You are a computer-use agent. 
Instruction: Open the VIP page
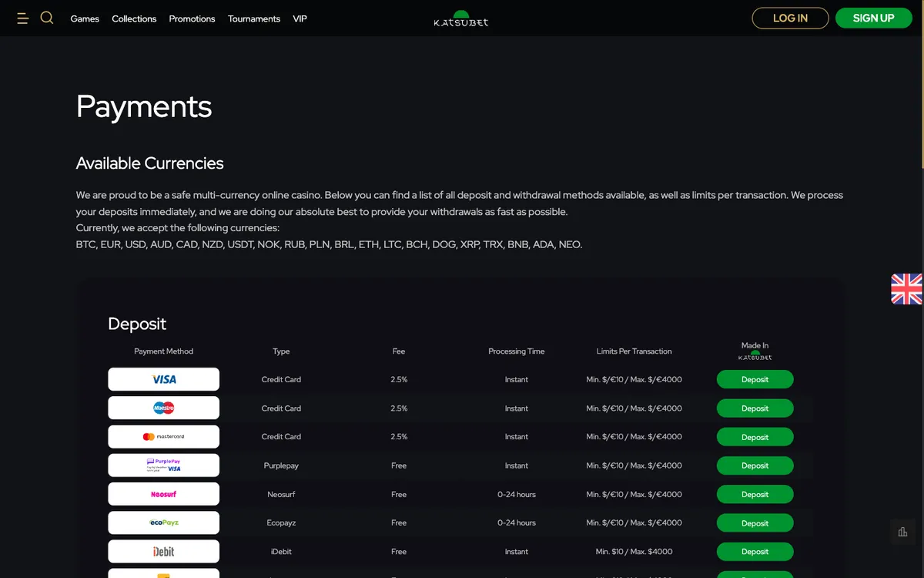300,18
